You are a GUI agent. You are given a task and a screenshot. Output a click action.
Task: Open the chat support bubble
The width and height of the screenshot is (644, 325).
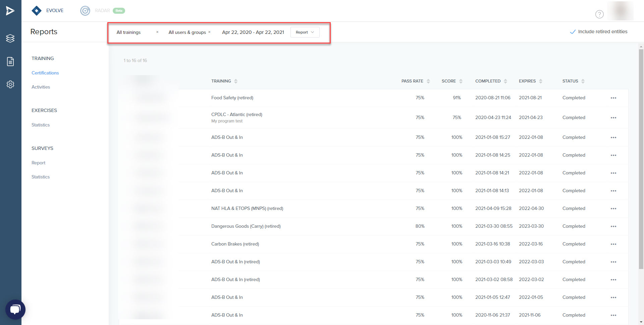(15, 309)
